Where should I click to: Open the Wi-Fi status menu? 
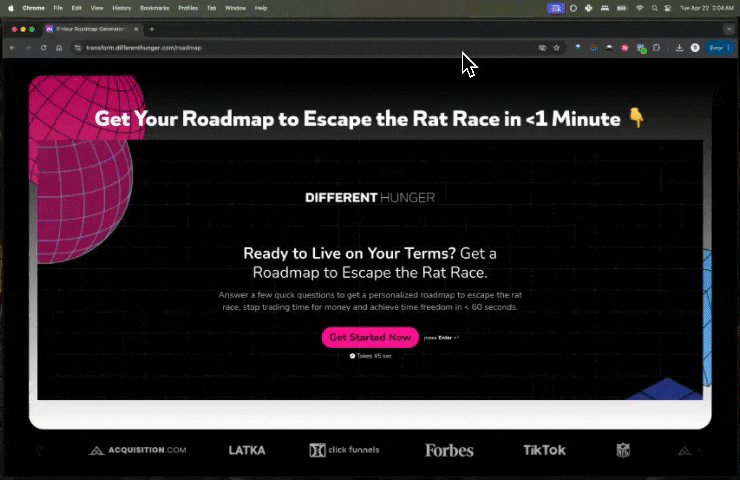click(x=639, y=8)
